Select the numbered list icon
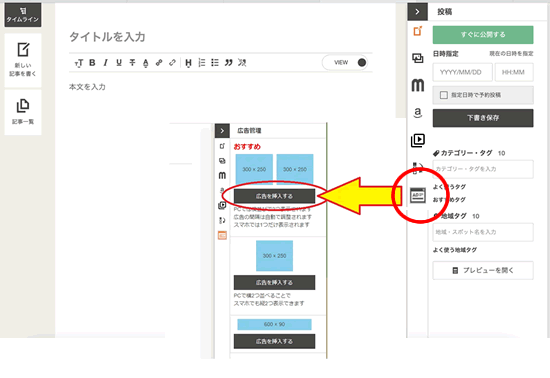This screenshot has width=550, height=378. 202,62
